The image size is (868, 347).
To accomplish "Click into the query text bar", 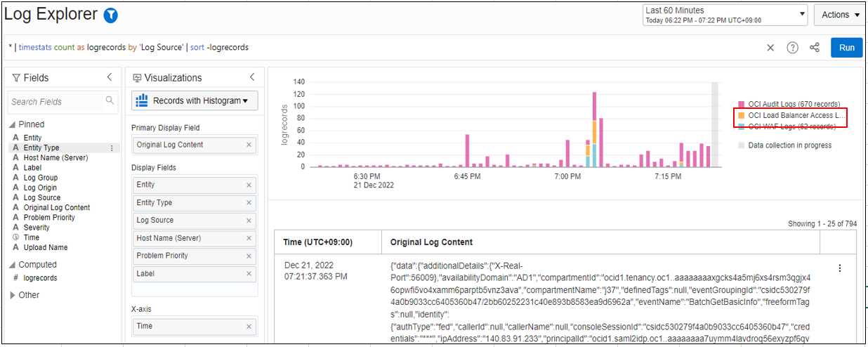I will 379,48.
